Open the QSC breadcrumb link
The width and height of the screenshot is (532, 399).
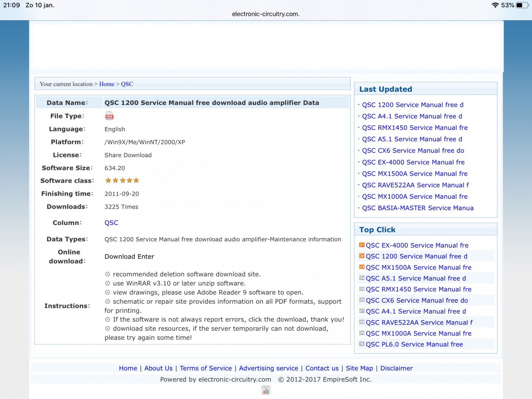127,84
